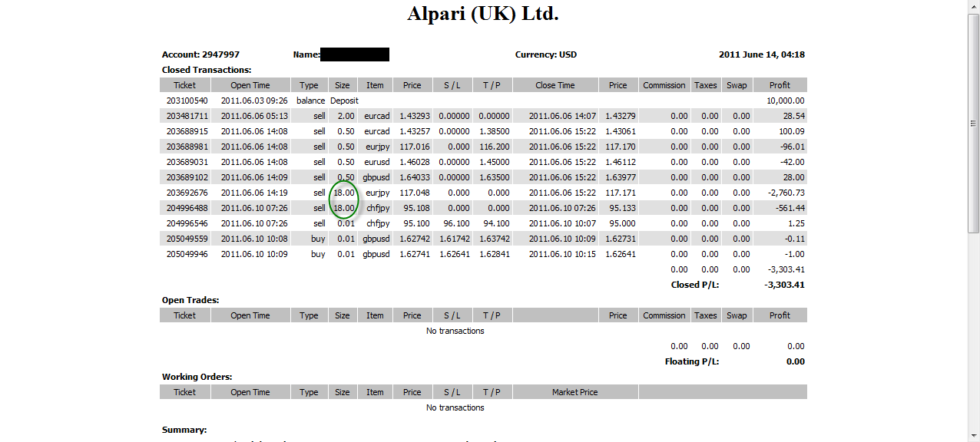Click the Closed Transactions Commission header

coord(664,85)
